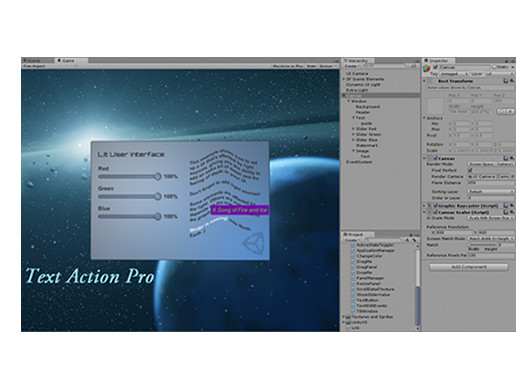The height and width of the screenshot is (389, 516).
Task: Click the TiltWindow script icon
Action: click(x=354, y=311)
